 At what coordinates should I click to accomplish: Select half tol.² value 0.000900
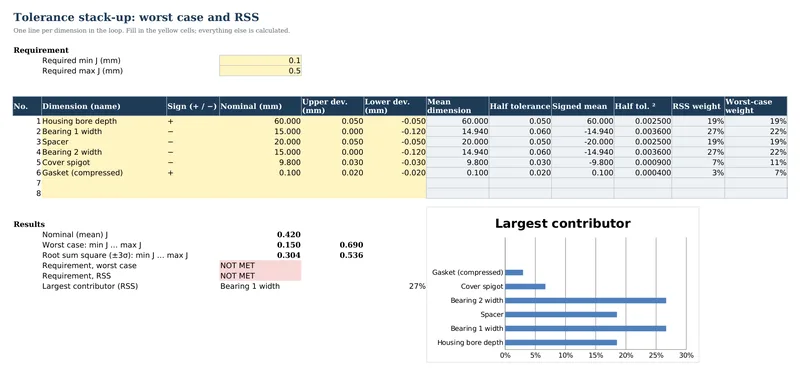pos(643,162)
